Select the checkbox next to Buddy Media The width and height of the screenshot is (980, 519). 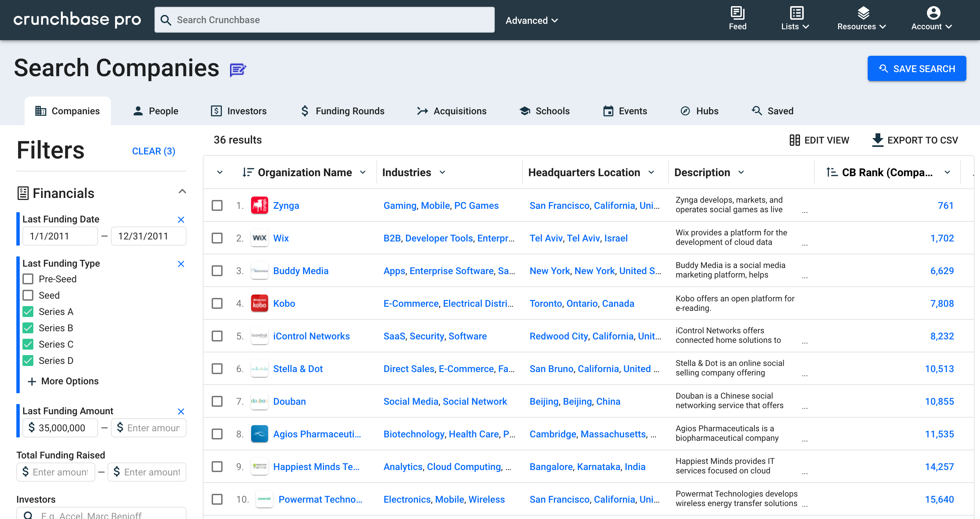[217, 271]
